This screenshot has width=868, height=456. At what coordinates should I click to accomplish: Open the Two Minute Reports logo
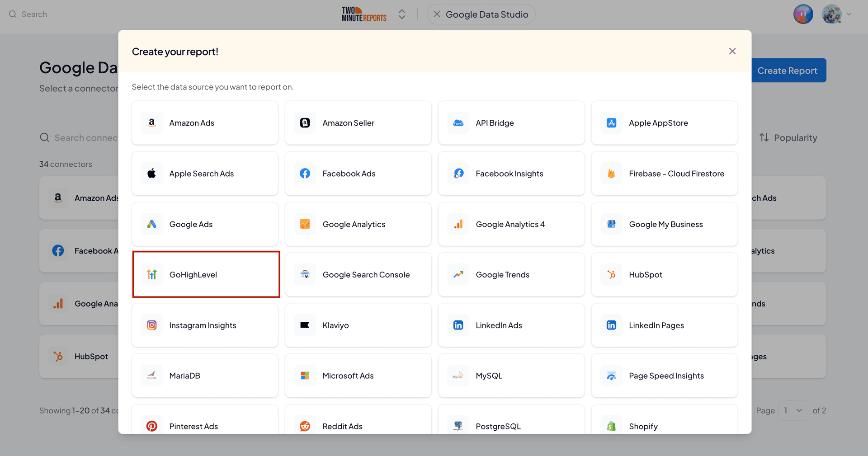(364, 14)
